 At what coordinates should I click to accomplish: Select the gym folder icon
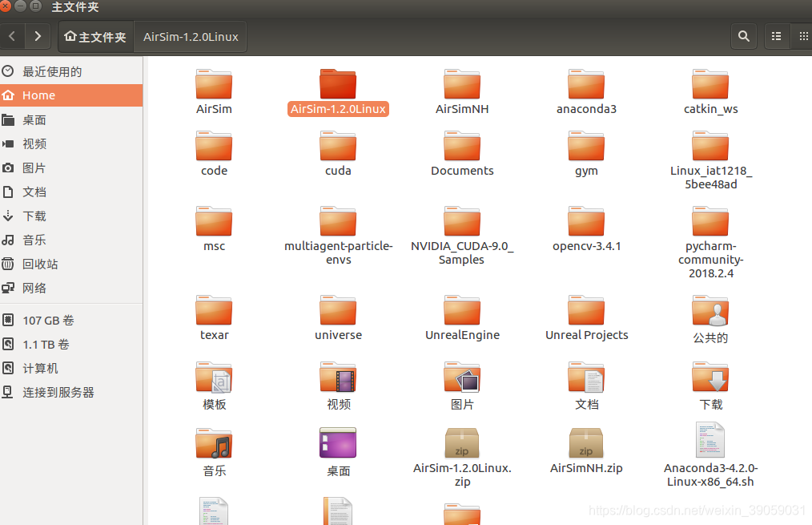(586, 146)
